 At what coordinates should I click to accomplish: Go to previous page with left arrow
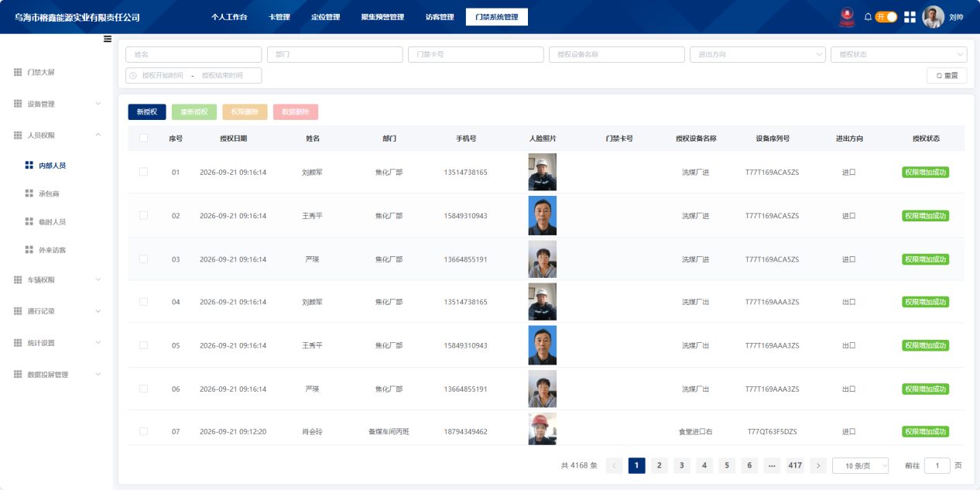(615, 465)
